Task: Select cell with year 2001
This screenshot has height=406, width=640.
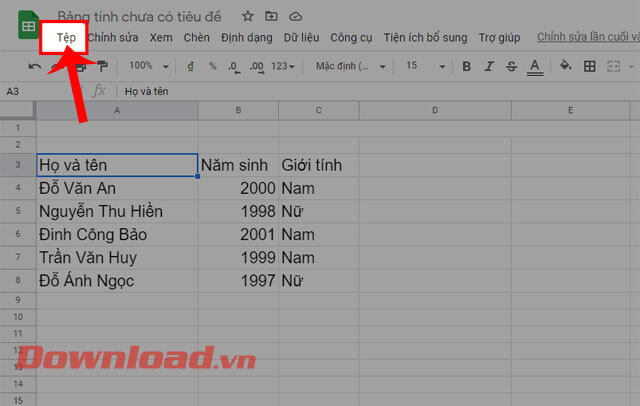Action: [x=238, y=235]
